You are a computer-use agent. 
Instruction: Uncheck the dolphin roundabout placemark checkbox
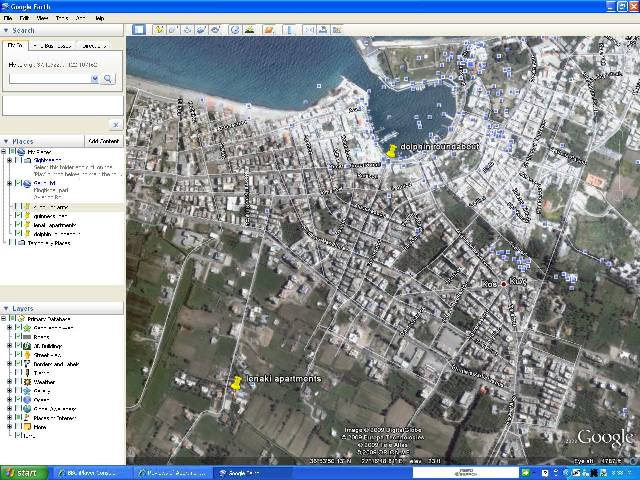pyautogui.click(x=18, y=233)
